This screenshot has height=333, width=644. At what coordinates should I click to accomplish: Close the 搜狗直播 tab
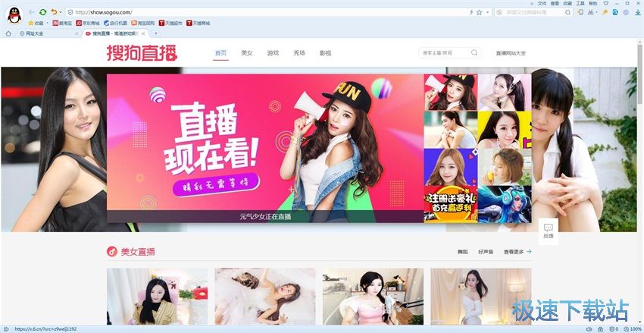tap(144, 33)
